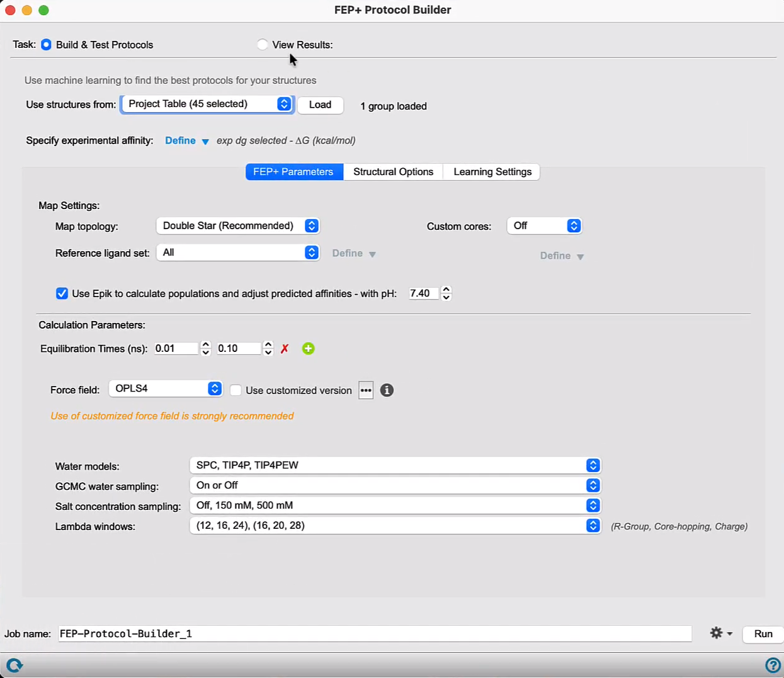Image resolution: width=784 pixels, height=678 pixels.
Task: Adjust pH value stepper arrows
Action: [446, 293]
